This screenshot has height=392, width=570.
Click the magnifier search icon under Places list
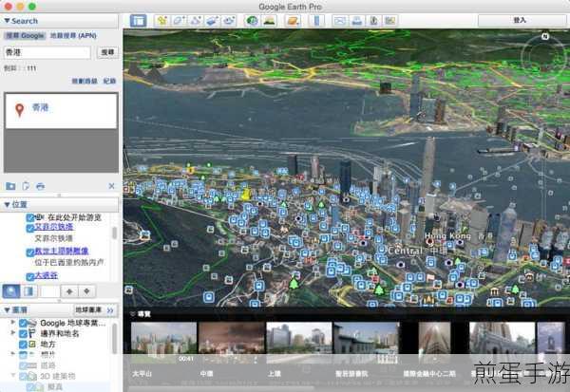[x=11, y=291]
